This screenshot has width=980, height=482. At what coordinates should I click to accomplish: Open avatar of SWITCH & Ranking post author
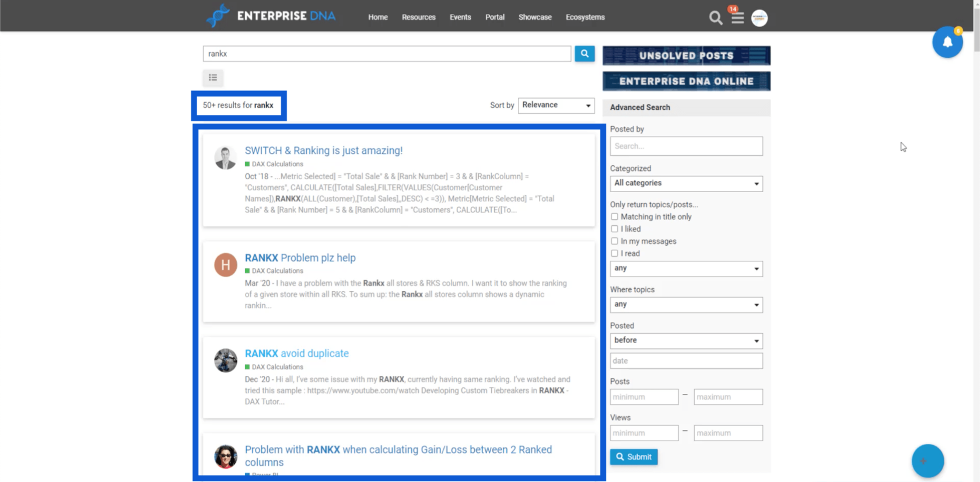[x=225, y=158]
